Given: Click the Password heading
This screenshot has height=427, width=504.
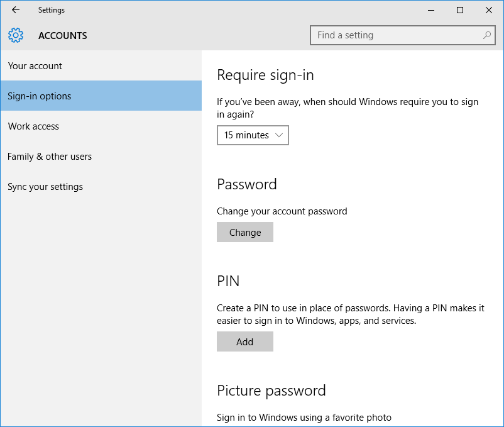Looking at the screenshot, I should [x=247, y=184].
